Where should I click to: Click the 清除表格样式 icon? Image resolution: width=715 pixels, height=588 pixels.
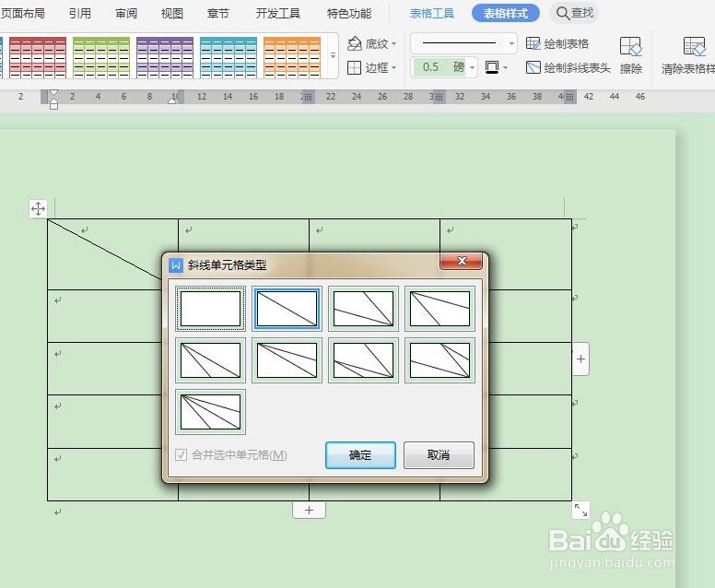694,47
